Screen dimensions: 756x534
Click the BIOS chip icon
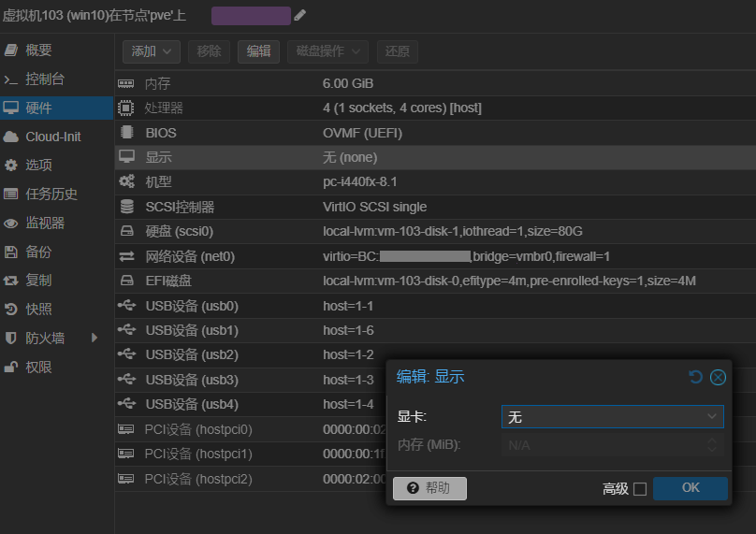click(127, 133)
